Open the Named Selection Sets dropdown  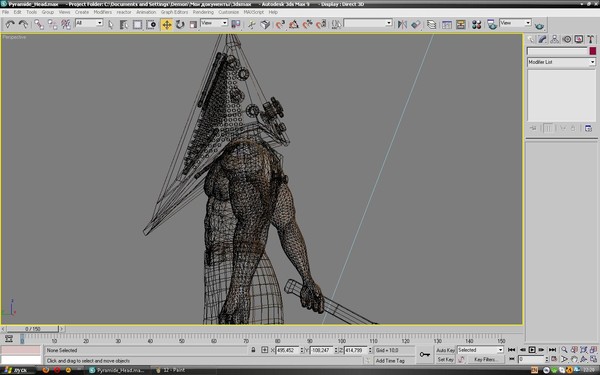click(368, 23)
